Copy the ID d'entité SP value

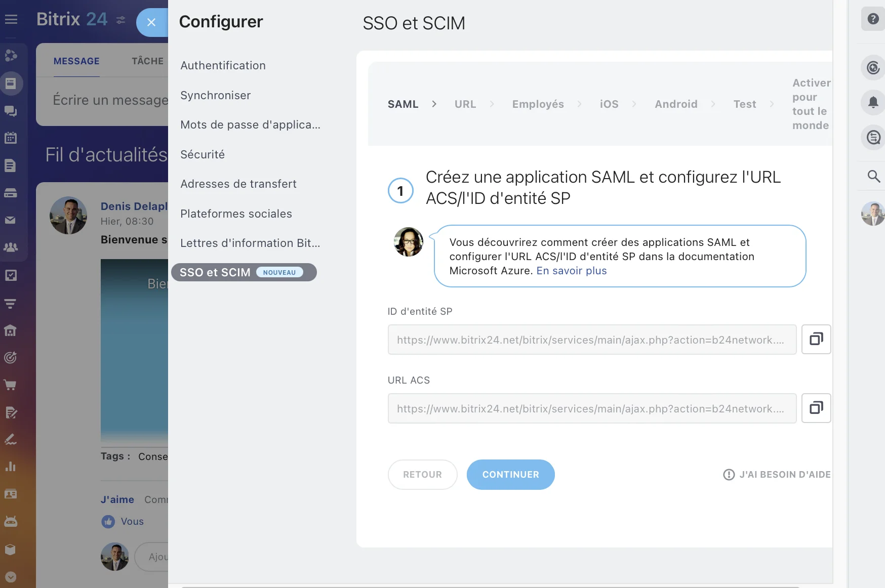(x=816, y=339)
